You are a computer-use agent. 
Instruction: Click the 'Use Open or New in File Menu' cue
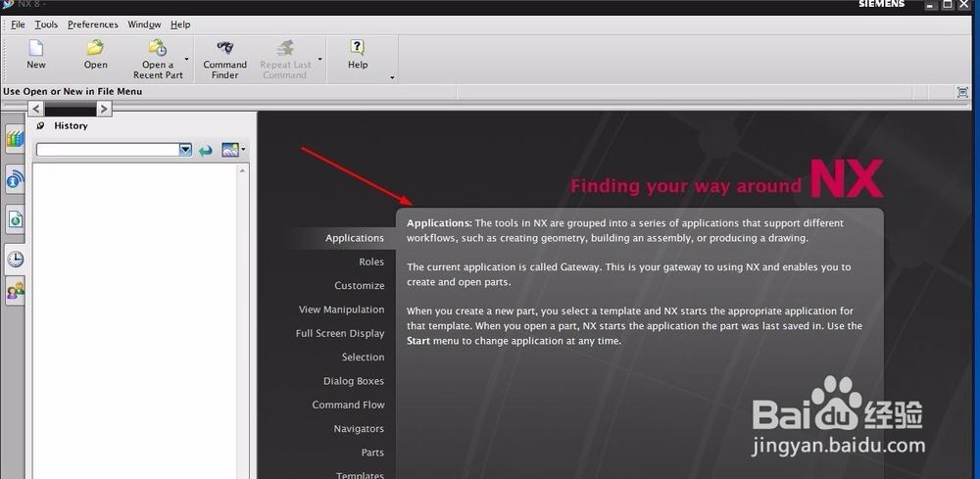point(73,91)
